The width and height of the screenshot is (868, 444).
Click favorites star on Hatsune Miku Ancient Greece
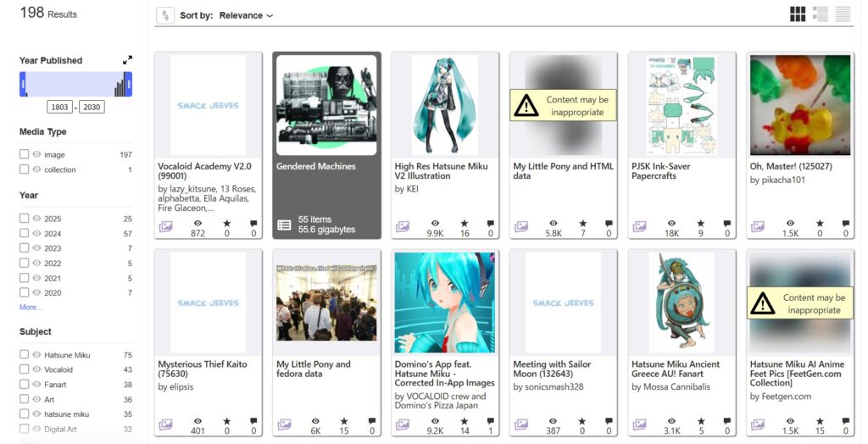[701, 421]
